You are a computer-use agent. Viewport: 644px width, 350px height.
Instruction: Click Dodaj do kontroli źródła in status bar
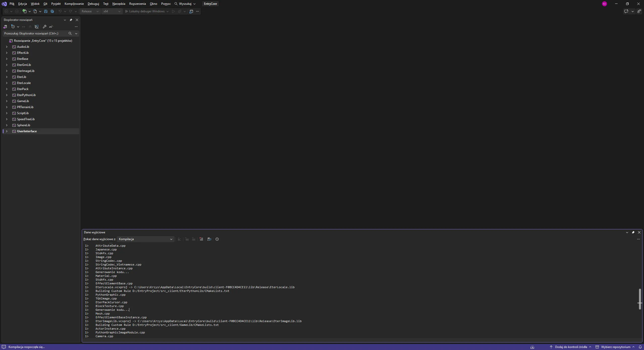point(571,347)
